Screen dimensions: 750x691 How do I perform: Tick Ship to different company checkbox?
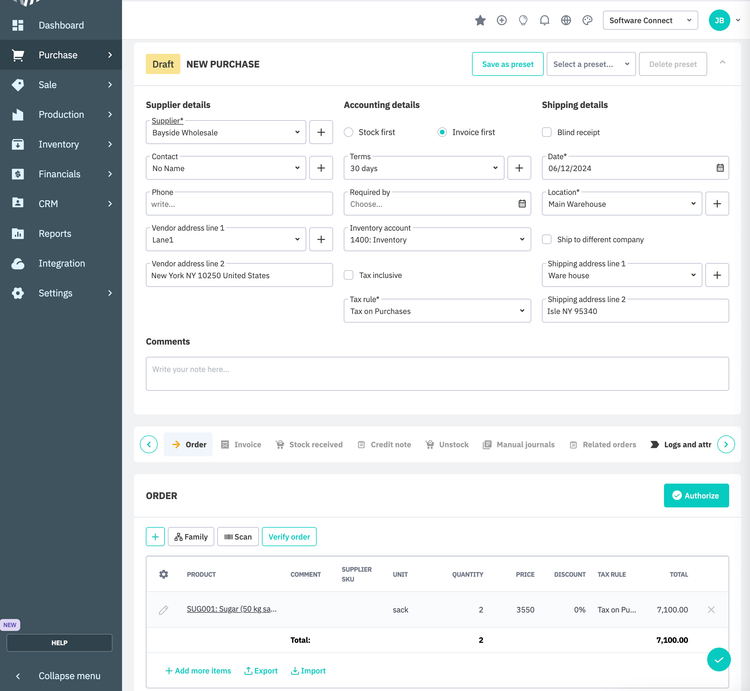[547, 240]
